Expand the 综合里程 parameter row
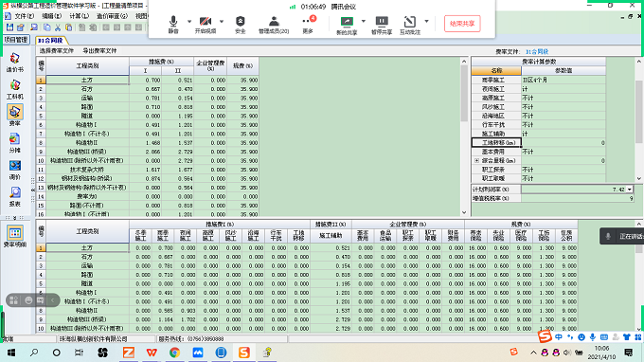Viewport: 644px width, 362px height. point(476,161)
